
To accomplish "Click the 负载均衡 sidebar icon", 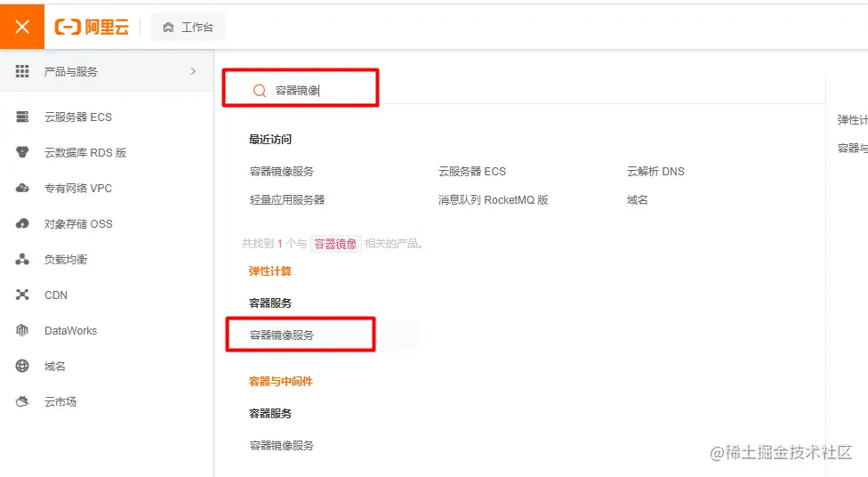I will [x=23, y=259].
